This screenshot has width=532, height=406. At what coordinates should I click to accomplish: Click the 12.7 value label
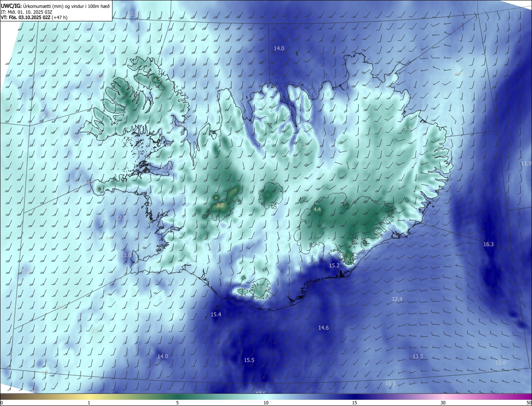tap(121, 218)
